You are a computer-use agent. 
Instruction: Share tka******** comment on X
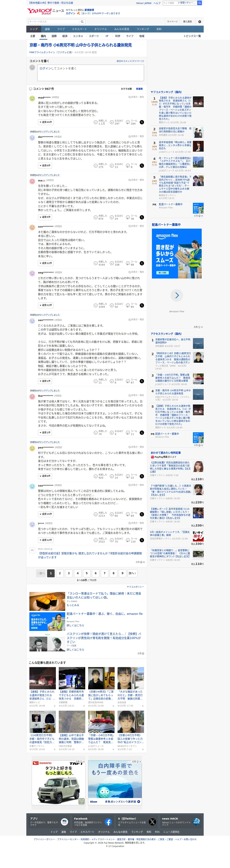click(142, 433)
